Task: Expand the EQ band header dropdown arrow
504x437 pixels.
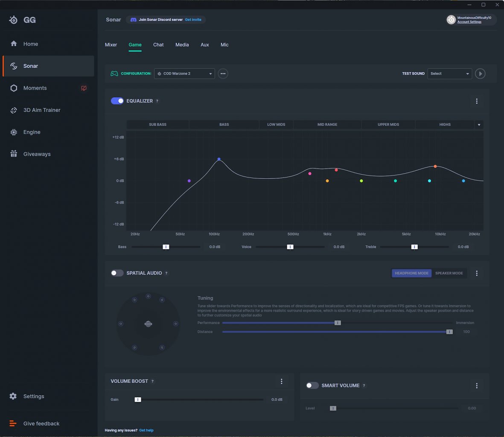Action: click(479, 125)
